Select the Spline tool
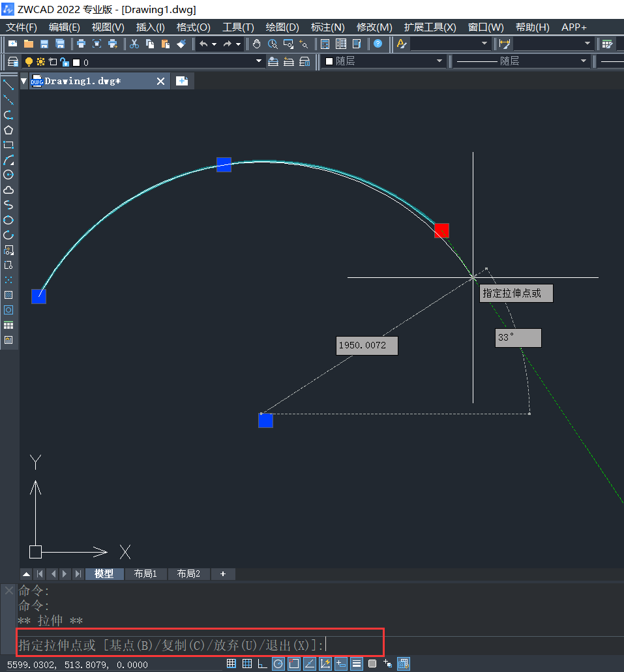The height and width of the screenshot is (672, 624). coord(8,205)
